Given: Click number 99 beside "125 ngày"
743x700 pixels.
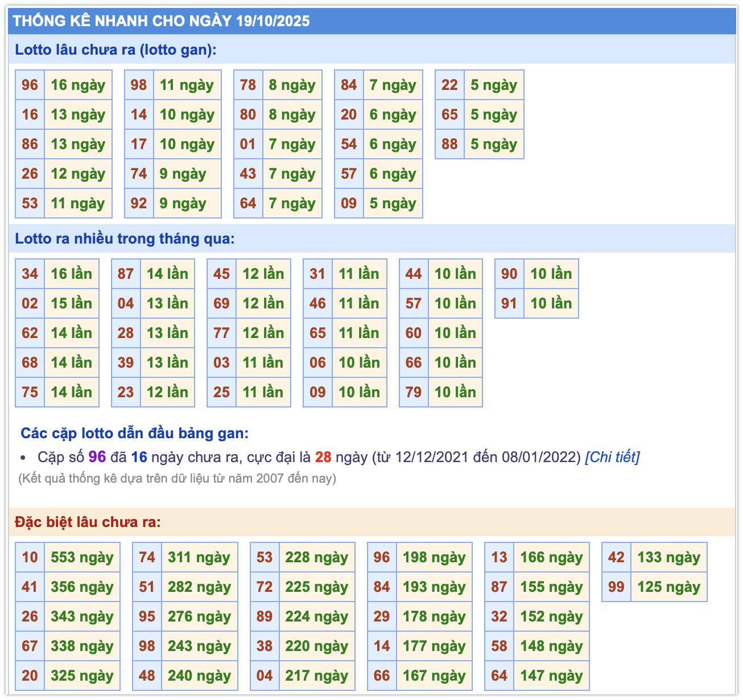Looking at the screenshot, I should [x=616, y=587].
